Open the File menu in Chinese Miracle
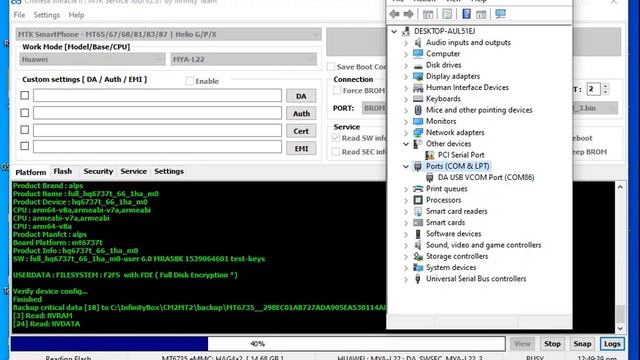Viewport: 640px width, 360px height. 19,15
